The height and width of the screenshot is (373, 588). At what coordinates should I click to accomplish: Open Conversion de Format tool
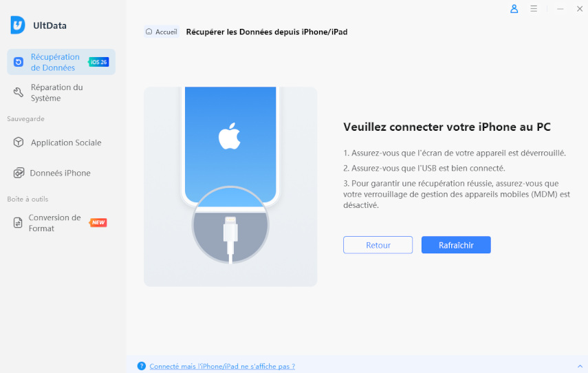(x=54, y=223)
